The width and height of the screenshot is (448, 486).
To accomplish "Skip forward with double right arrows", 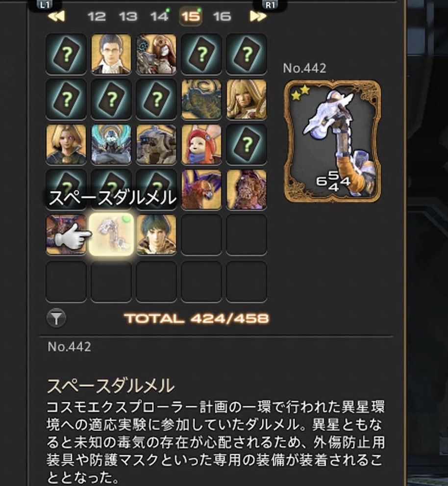I will tap(258, 16).
